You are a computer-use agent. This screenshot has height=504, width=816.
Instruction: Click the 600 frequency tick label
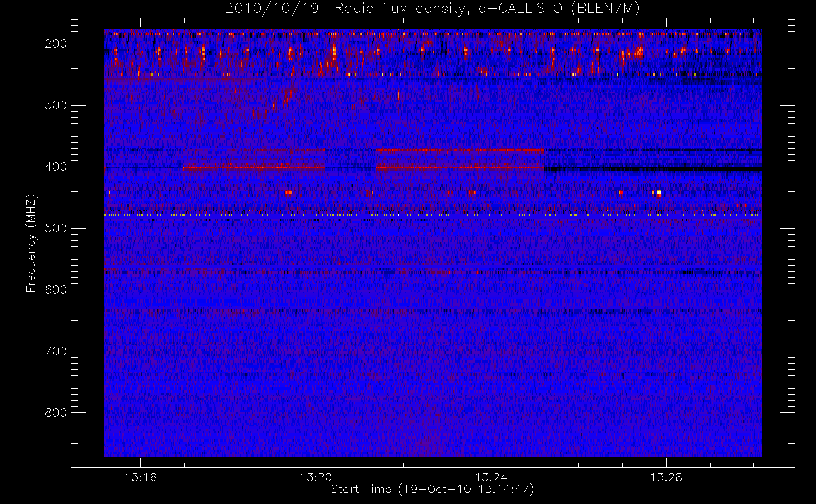click(x=56, y=290)
